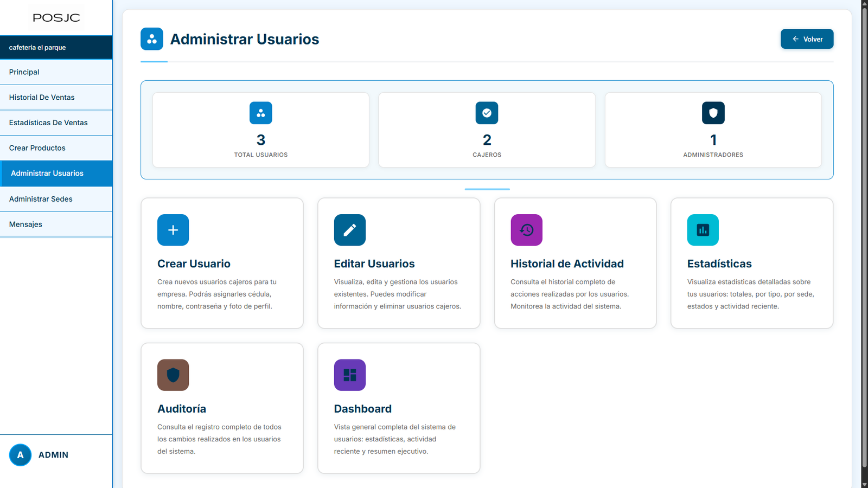
Task: Click the plus icon for Crear Usuario
Action: tap(173, 230)
